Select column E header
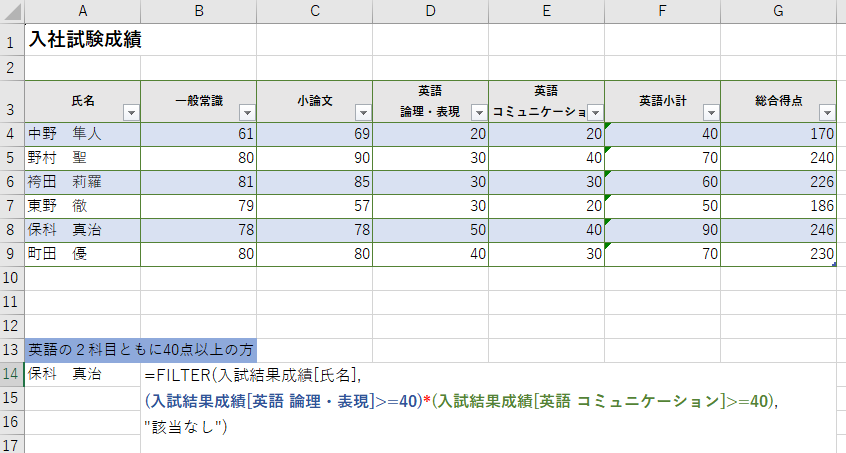Screen dimensions: 846x453 [x=547, y=11]
